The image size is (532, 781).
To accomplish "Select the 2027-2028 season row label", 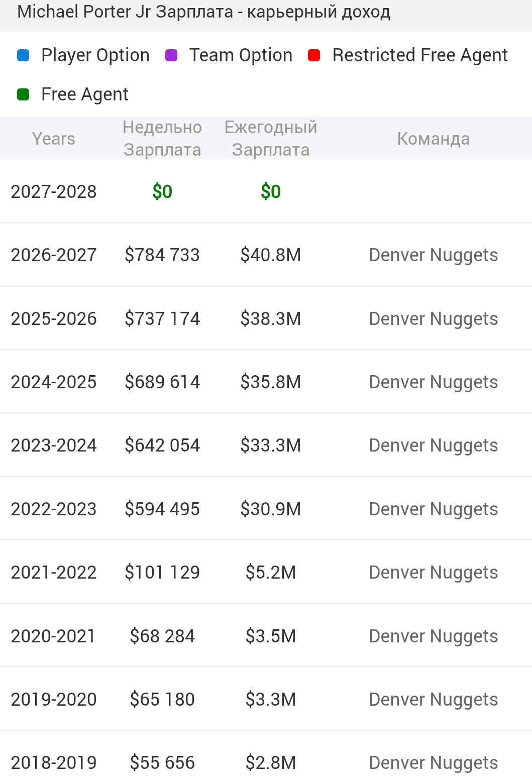I will coord(54,192).
